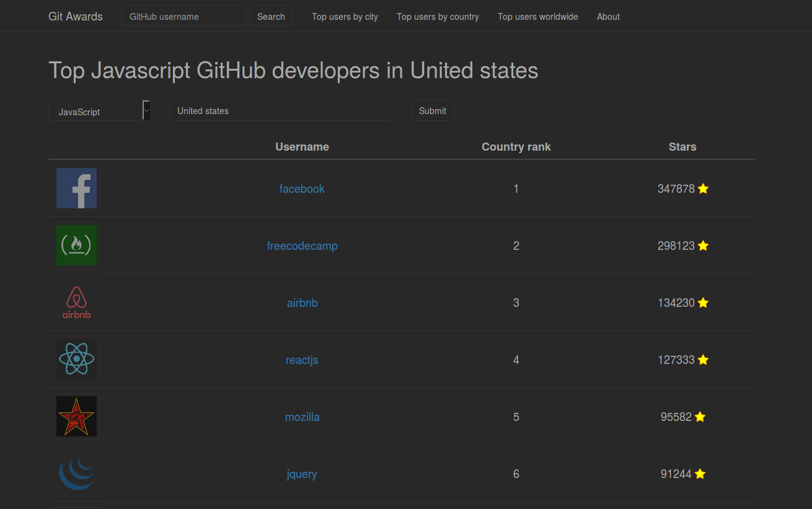Click country rank 2 in freecodecamp row

[516, 246]
